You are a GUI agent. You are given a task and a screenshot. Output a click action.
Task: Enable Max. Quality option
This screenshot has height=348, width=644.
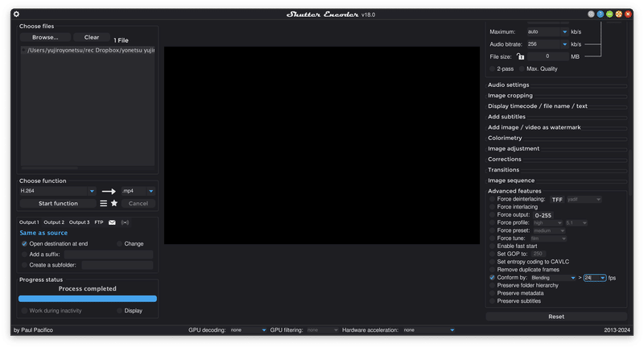[x=522, y=68]
